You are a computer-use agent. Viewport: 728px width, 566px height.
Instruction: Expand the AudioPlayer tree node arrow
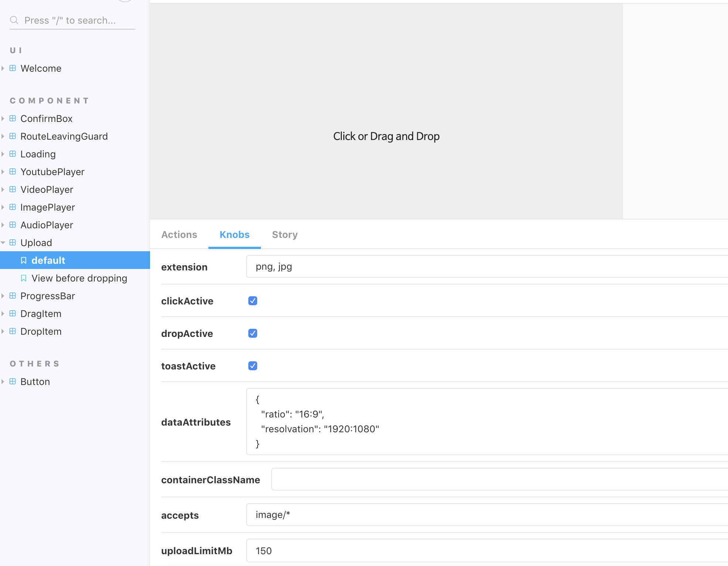tap(3, 225)
